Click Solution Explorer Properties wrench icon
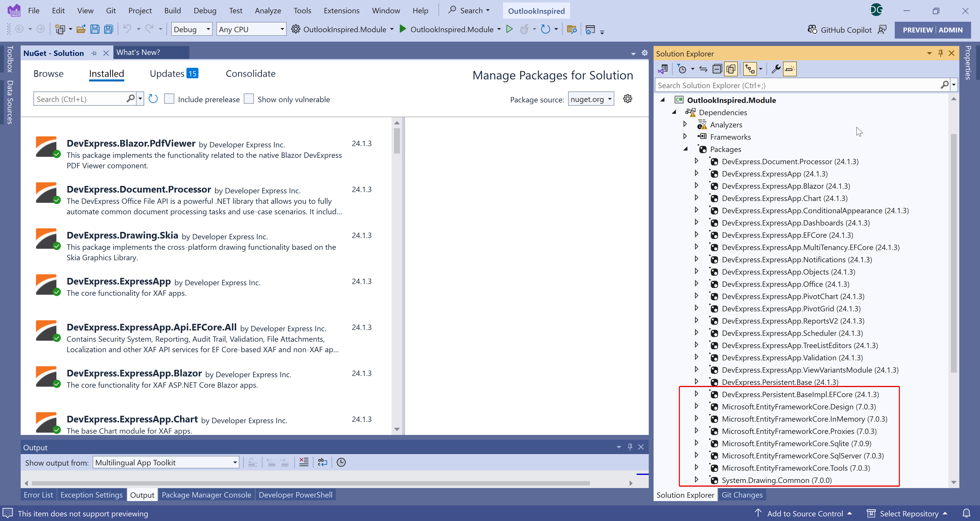 (776, 69)
